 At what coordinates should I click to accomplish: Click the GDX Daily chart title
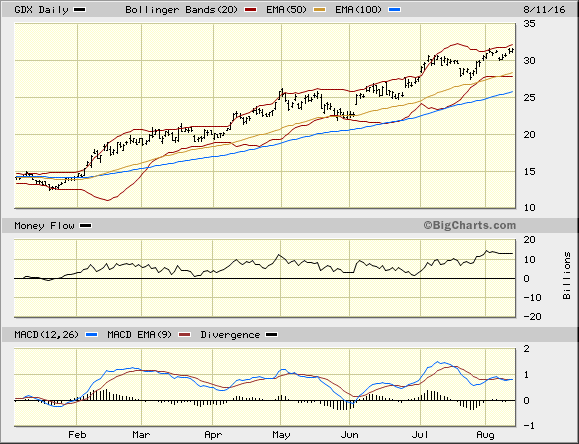(41, 10)
